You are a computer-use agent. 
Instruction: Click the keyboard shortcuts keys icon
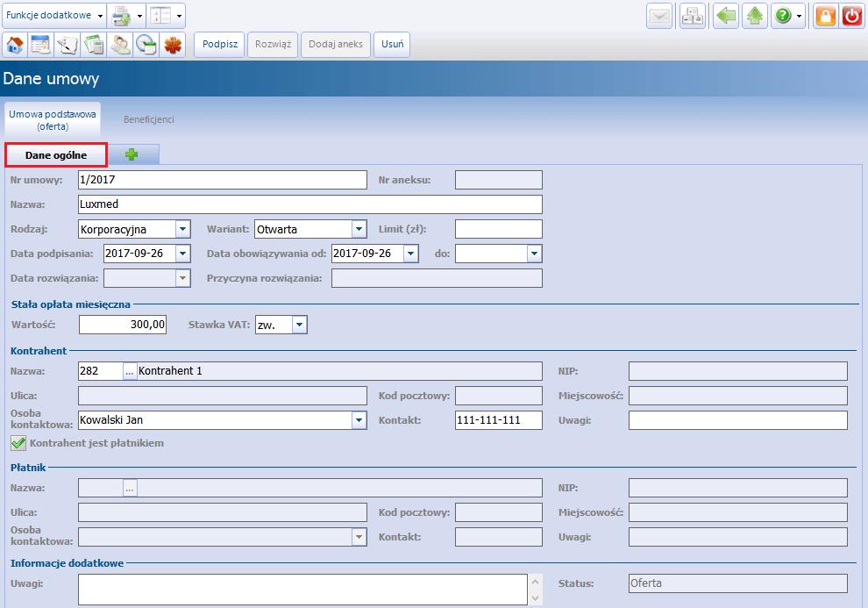pyautogui.click(x=692, y=16)
